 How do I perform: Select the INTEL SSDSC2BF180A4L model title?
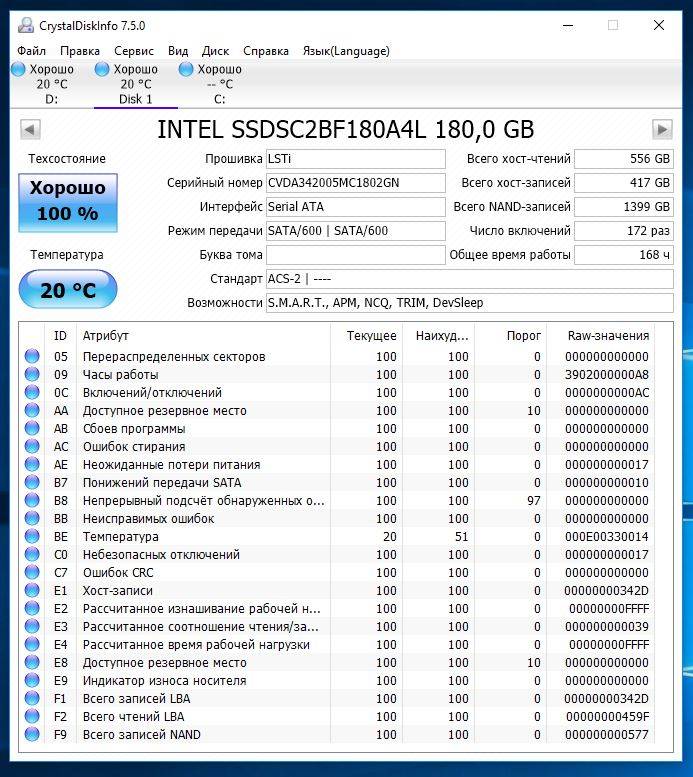(x=346, y=130)
